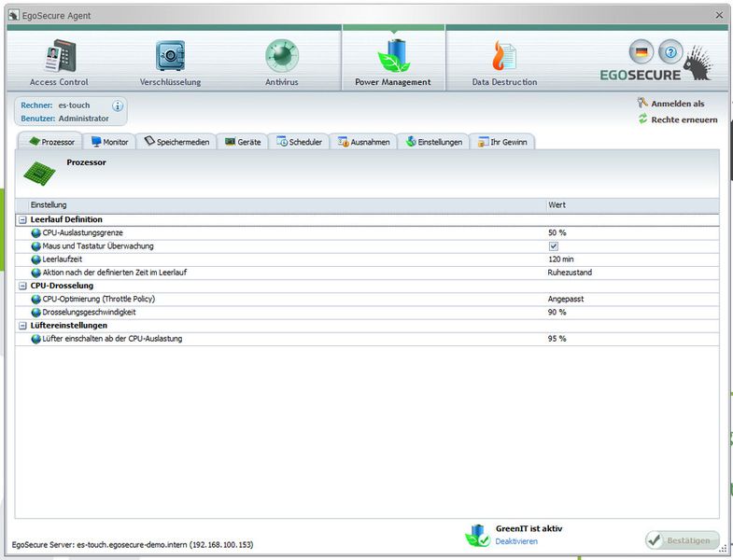The image size is (733, 560).
Task: Show computer info via the i icon
Action: pos(118,105)
